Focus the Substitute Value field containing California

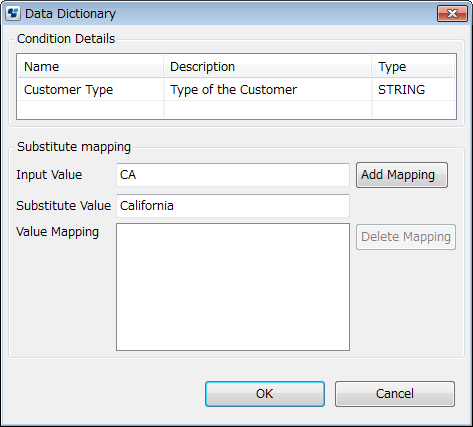point(233,206)
